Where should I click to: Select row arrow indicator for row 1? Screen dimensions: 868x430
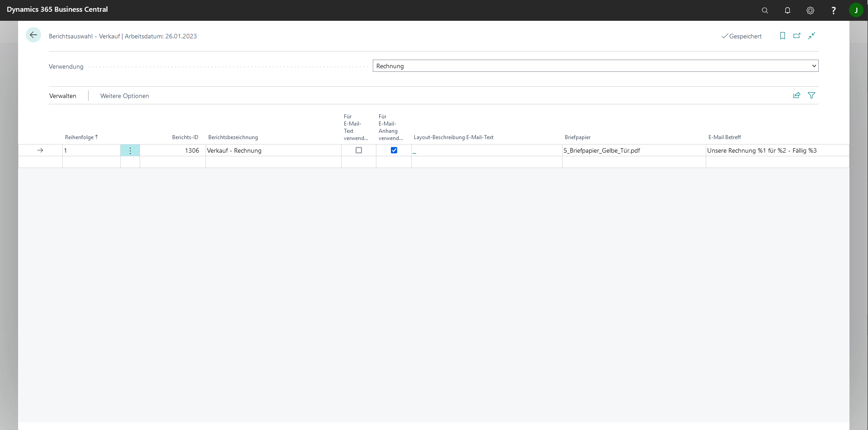click(40, 150)
